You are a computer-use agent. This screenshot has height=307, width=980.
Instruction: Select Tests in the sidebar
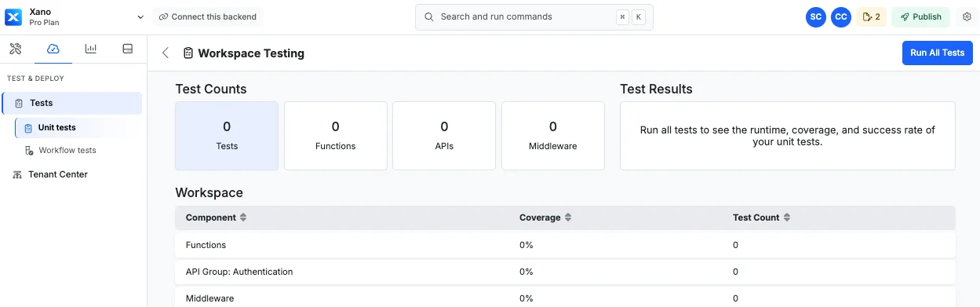(72, 103)
